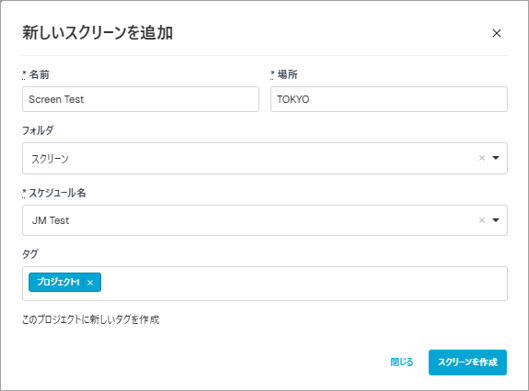Click the 名前 field label

[39, 74]
